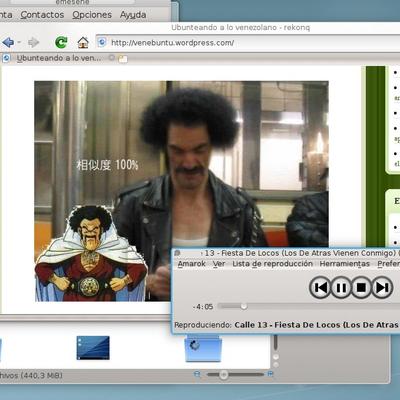Open the Contactos menu
The image size is (400, 400).
click(42, 15)
